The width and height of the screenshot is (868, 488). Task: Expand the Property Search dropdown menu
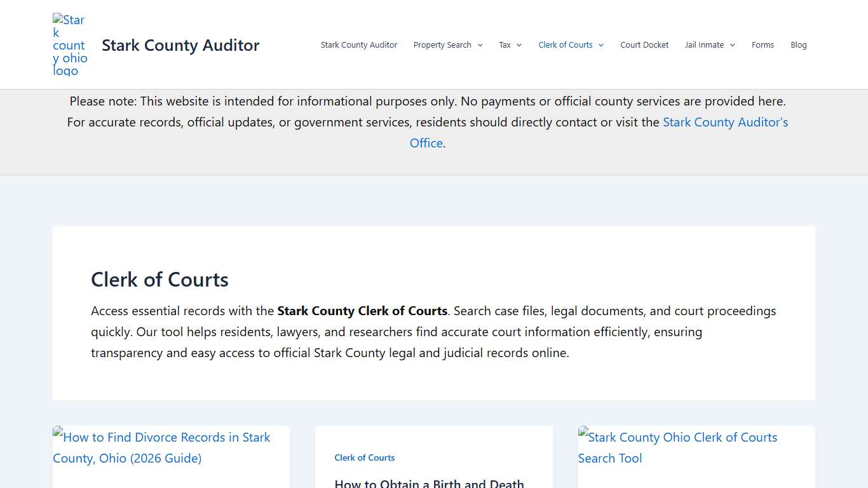pos(447,44)
